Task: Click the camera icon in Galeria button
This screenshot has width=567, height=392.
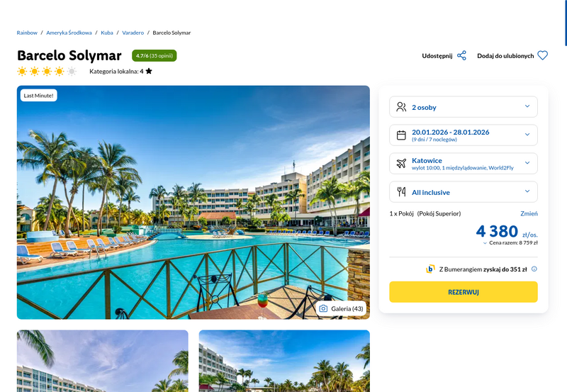Action: (x=323, y=308)
